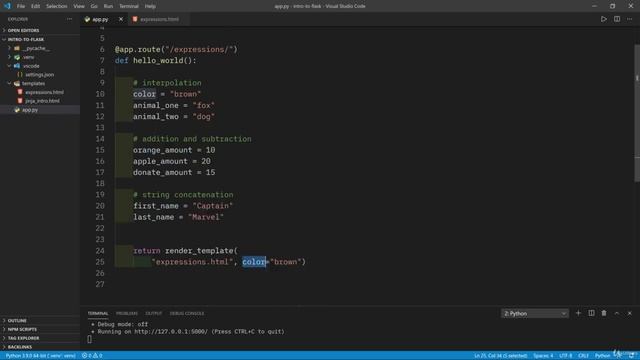
Task: Expand the Backlinks section
Action: click(20, 347)
